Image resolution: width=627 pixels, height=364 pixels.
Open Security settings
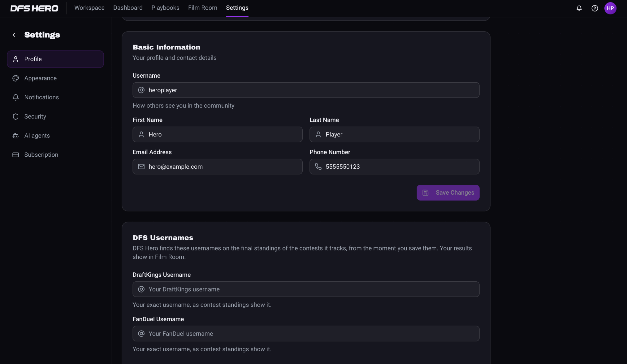[x=55, y=117]
